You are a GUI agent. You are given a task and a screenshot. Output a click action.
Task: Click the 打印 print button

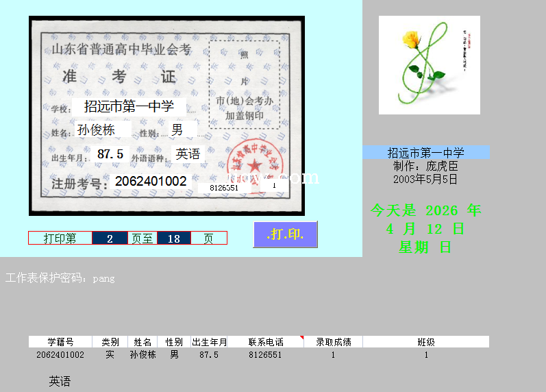(x=286, y=234)
